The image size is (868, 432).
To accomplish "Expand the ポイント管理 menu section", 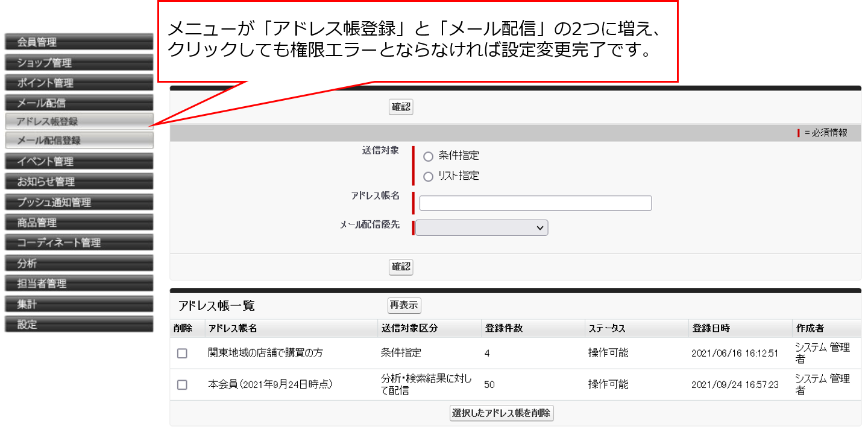I will pyautogui.click(x=78, y=83).
